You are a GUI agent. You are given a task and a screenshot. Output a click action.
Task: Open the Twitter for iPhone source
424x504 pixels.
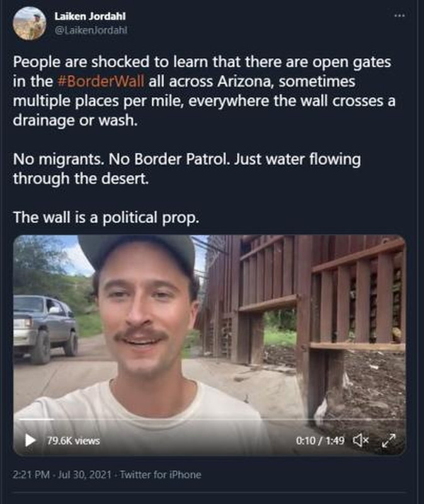coord(161,475)
